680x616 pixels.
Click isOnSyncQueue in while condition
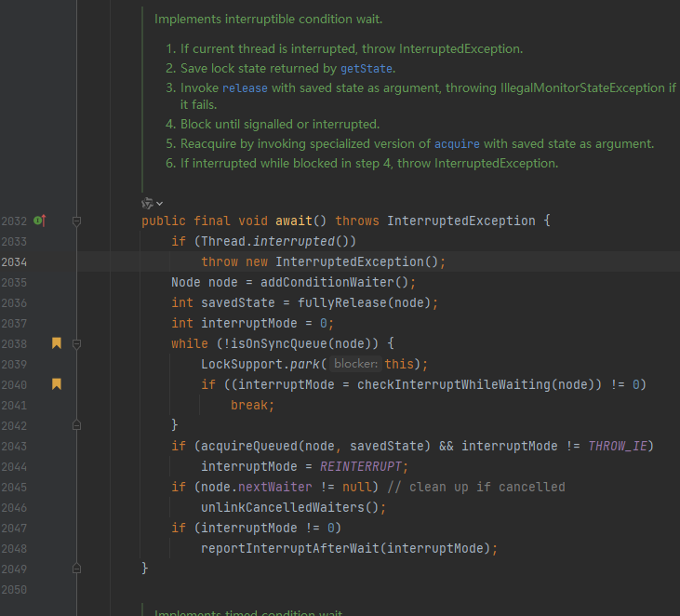coord(279,343)
